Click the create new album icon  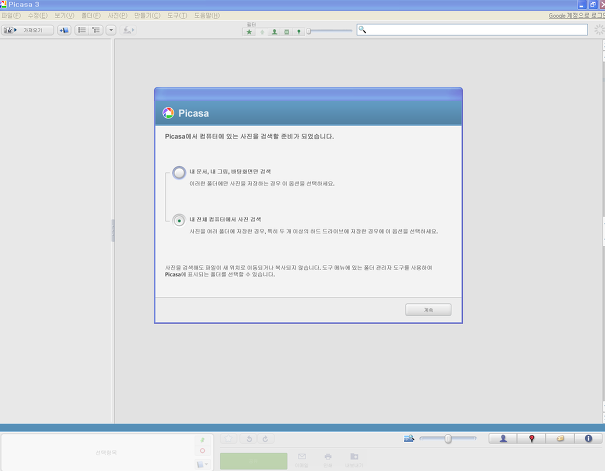(64, 30)
